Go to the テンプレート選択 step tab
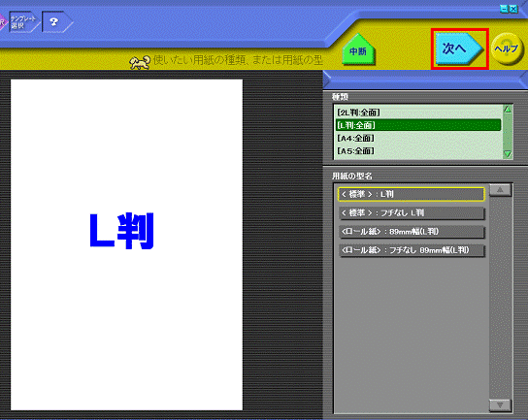The width and height of the screenshot is (528, 420). [x=23, y=22]
